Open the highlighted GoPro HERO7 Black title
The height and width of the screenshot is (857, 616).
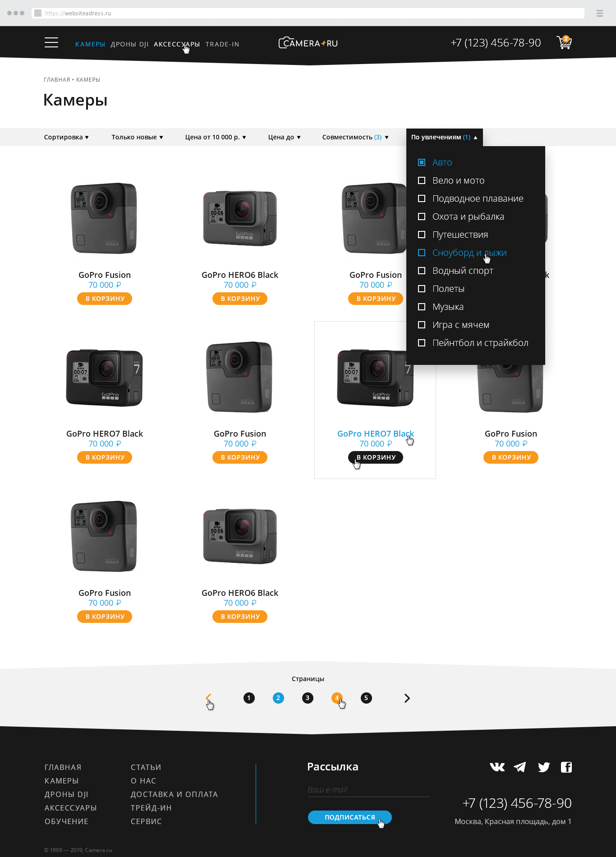click(376, 433)
